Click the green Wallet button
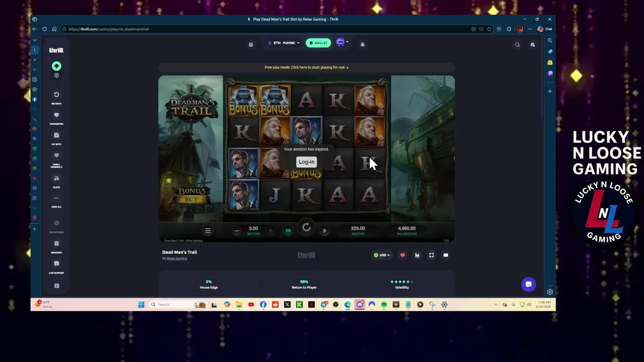This screenshot has height=362, width=644. (318, 43)
